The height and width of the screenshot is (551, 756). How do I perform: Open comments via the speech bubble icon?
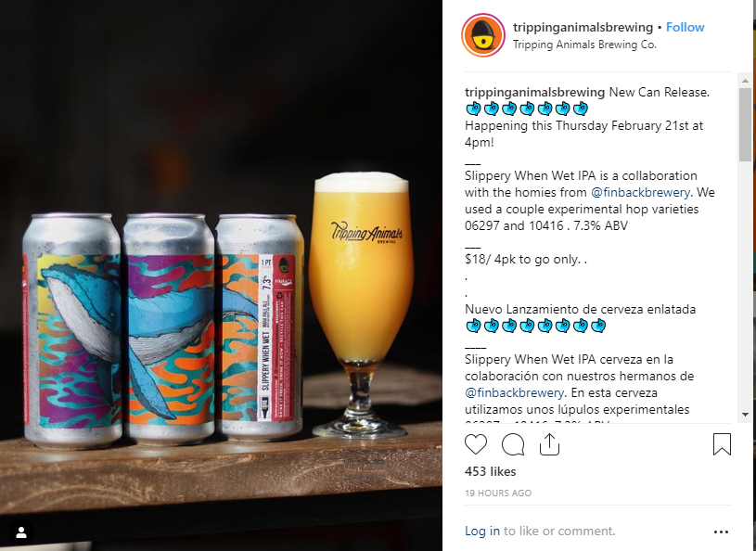[513, 444]
